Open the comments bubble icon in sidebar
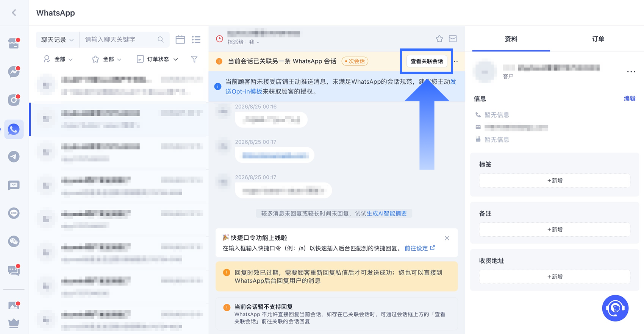The height and width of the screenshot is (334, 644). (x=14, y=270)
